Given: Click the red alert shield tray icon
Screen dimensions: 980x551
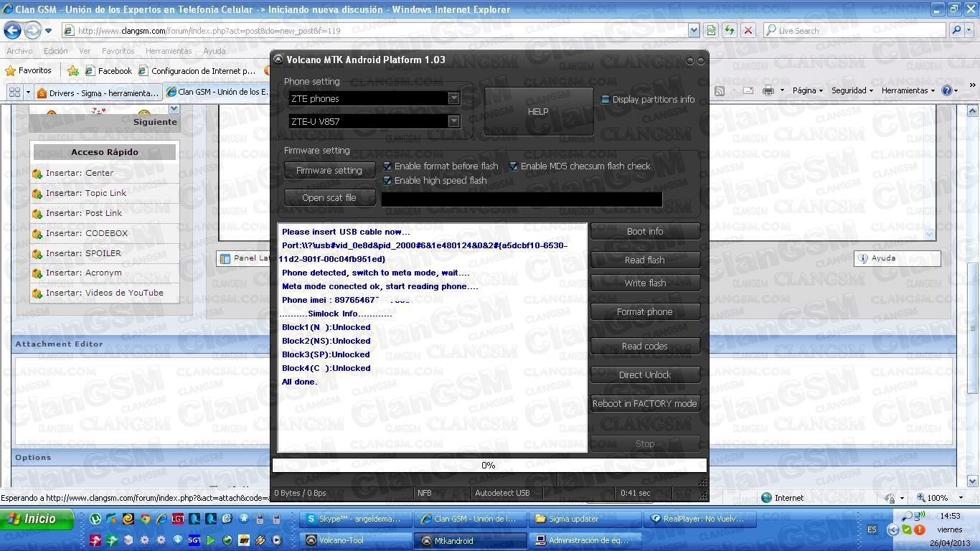Looking at the screenshot, I should click(919, 530).
